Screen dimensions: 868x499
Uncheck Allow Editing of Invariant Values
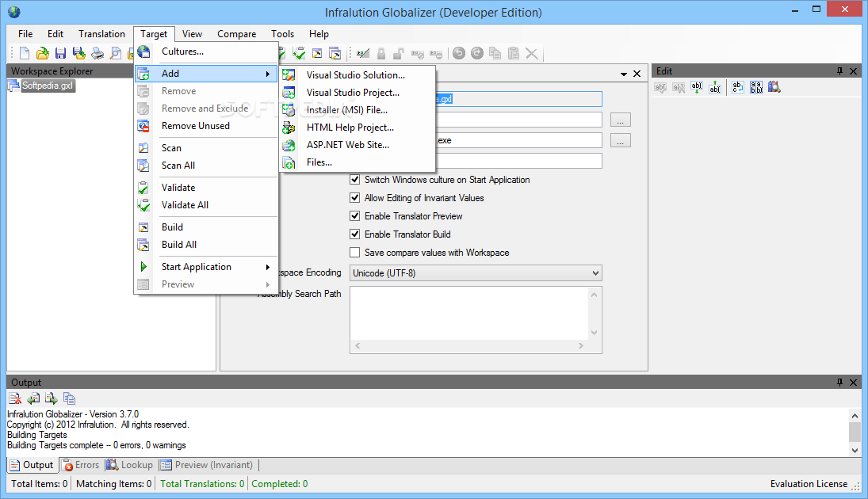[x=355, y=197]
